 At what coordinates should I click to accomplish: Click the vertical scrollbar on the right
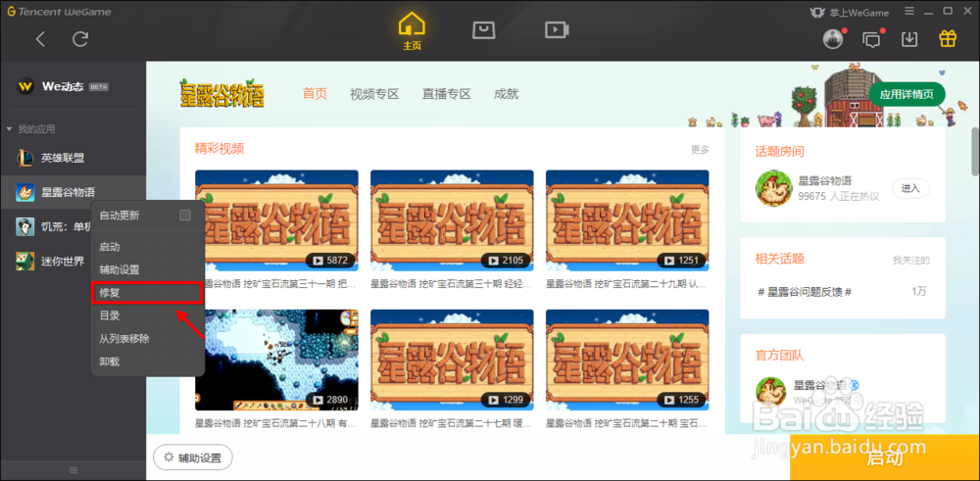(975, 153)
